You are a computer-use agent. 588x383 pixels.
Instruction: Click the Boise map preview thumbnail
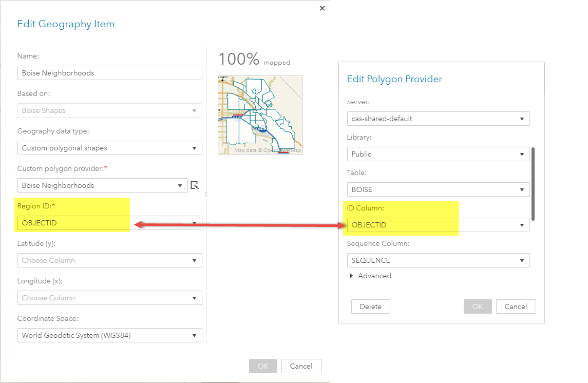(x=260, y=114)
